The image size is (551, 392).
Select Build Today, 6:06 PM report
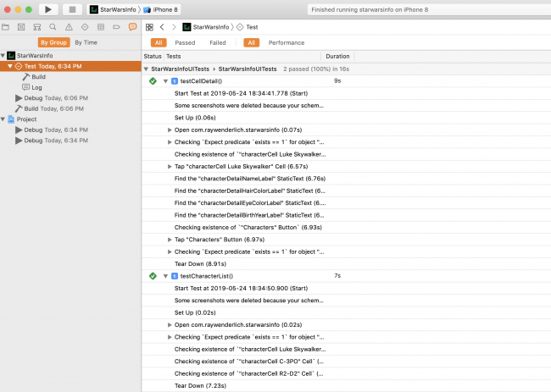click(x=49, y=108)
